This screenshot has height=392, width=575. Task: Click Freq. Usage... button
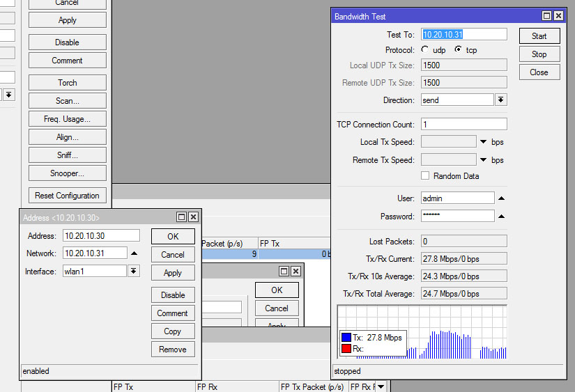[x=68, y=119]
